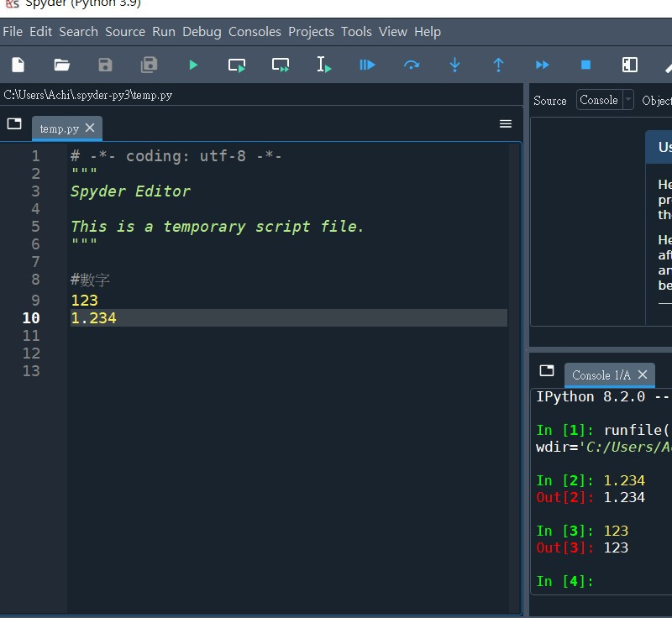
Task: Run the file with the green play icon
Action: pyautogui.click(x=193, y=65)
